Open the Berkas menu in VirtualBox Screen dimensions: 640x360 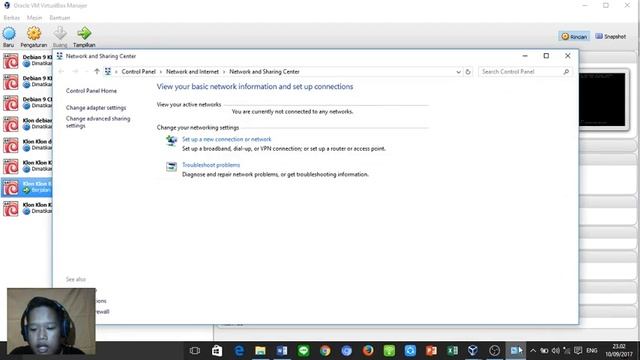coord(11,18)
